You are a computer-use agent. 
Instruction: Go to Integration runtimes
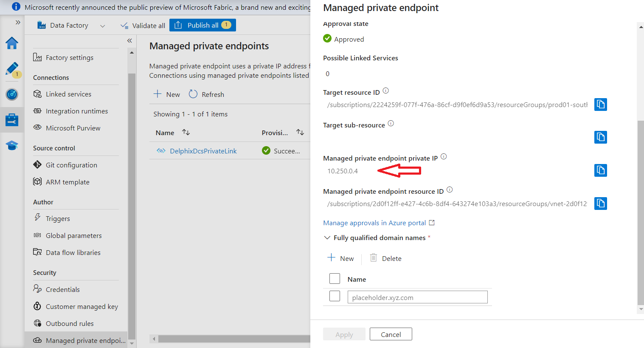click(x=76, y=111)
